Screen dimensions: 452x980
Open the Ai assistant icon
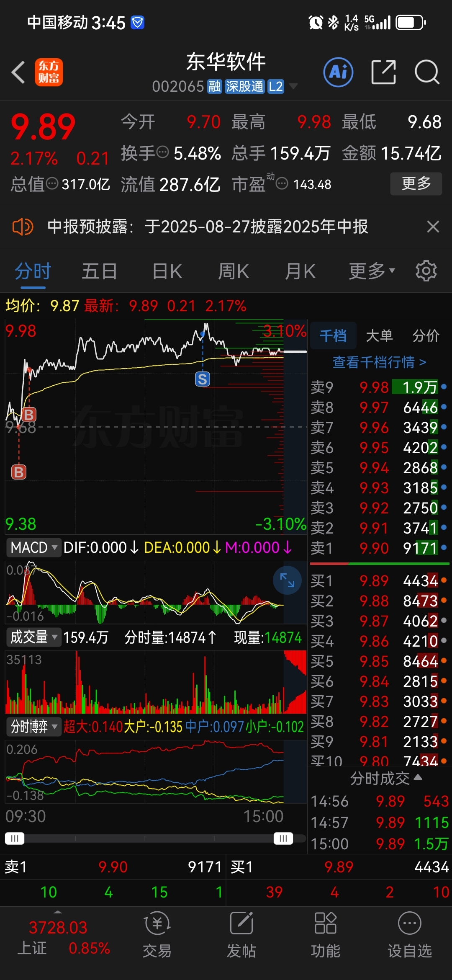coord(338,72)
